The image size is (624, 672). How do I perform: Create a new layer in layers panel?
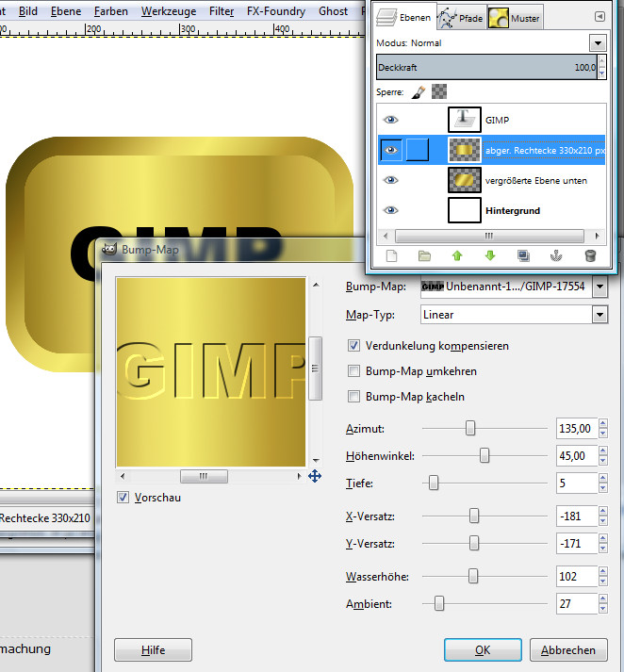click(391, 255)
